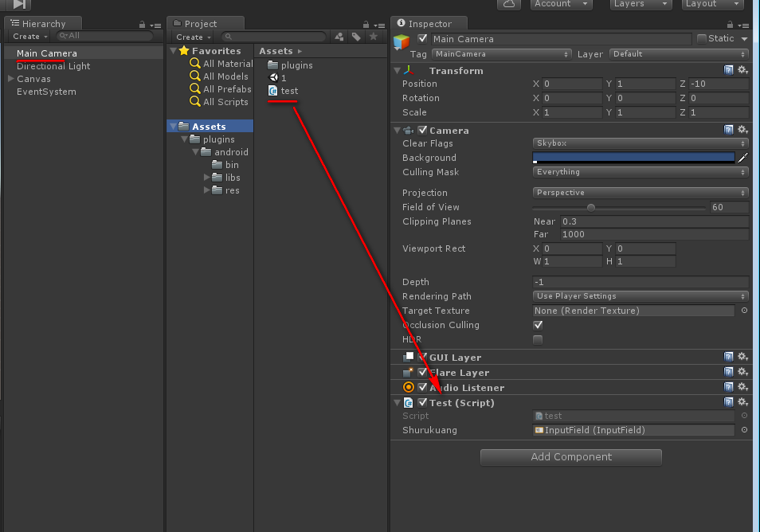Toggle the Static checkbox
This screenshot has height=532, width=760.
pyautogui.click(x=701, y=38)
